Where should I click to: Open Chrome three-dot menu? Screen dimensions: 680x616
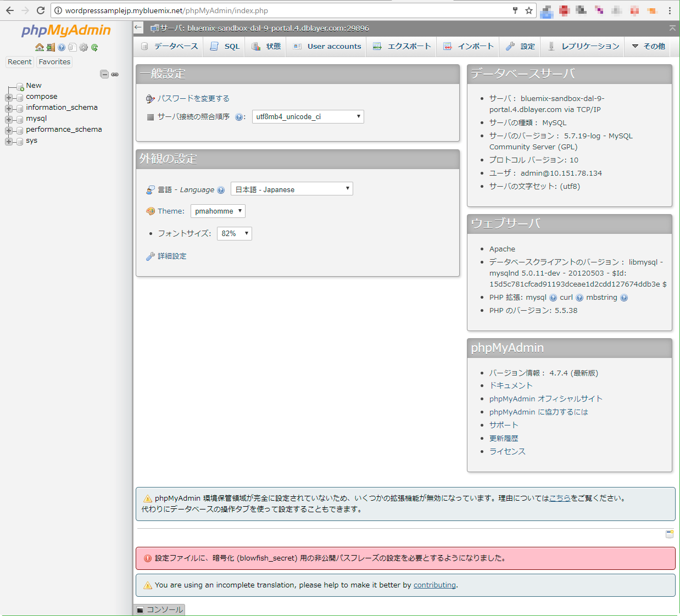[670, 10]
